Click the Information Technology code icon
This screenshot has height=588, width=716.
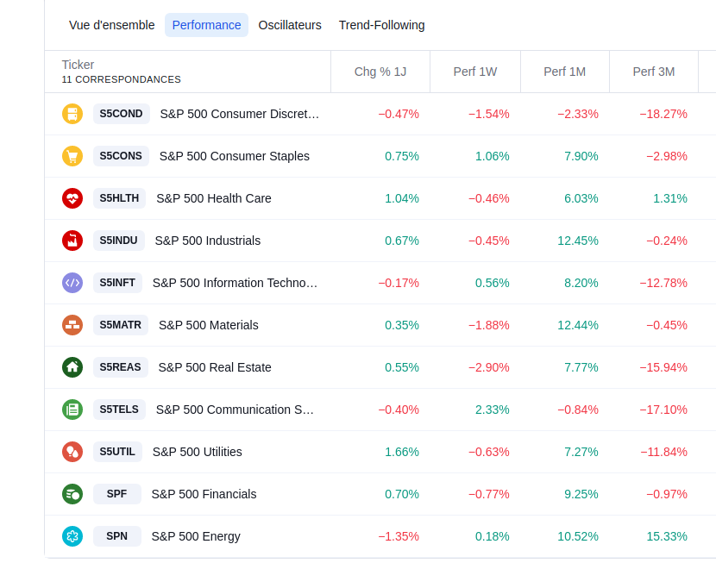coord(72,283)
